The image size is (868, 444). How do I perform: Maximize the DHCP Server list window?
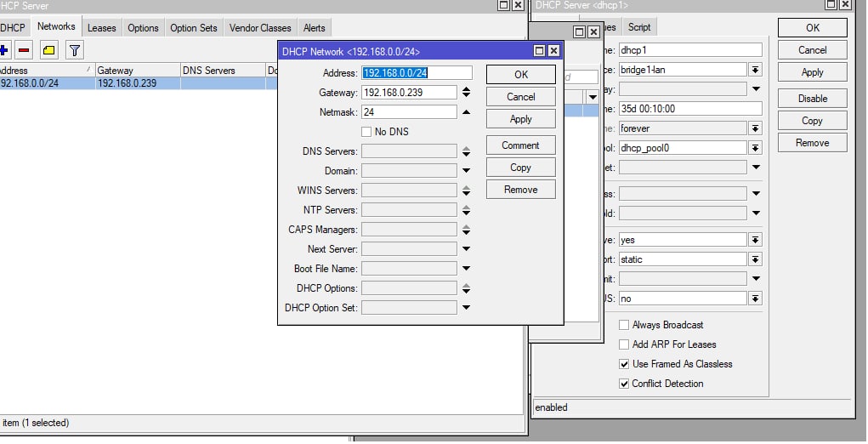[x=504, y=5]
